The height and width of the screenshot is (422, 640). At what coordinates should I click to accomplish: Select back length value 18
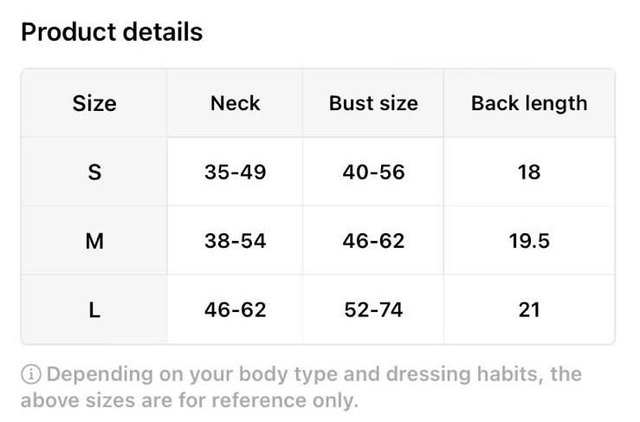pos(529,172)
